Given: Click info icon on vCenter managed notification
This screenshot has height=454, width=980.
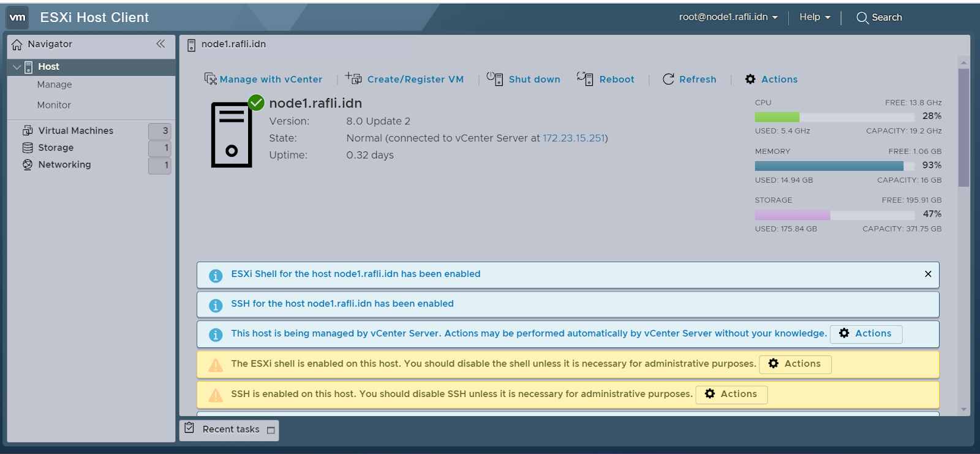Looking at the screenshot, I should 216,335.
